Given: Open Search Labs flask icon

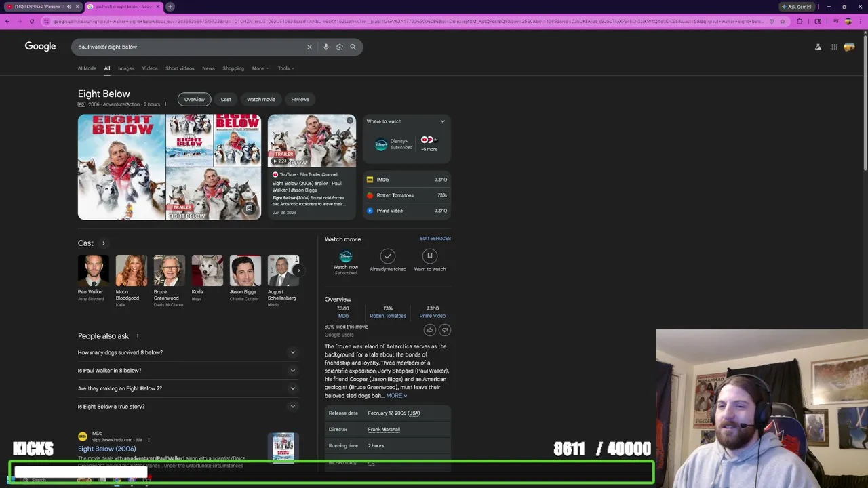Looking at the screenshot, I should click(818, 47).
